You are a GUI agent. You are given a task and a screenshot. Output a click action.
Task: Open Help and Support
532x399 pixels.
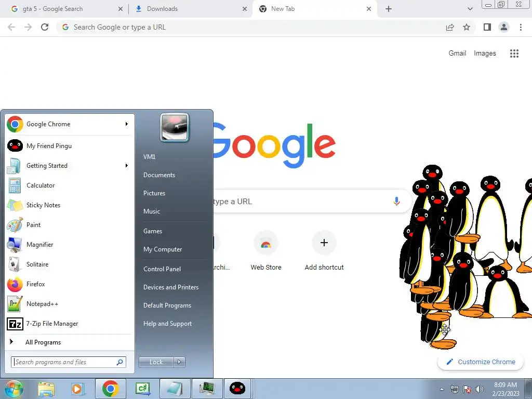pos(167,324)
